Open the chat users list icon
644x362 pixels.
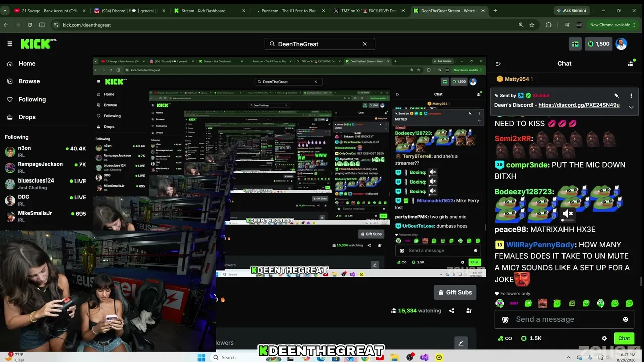coord(631,64)
